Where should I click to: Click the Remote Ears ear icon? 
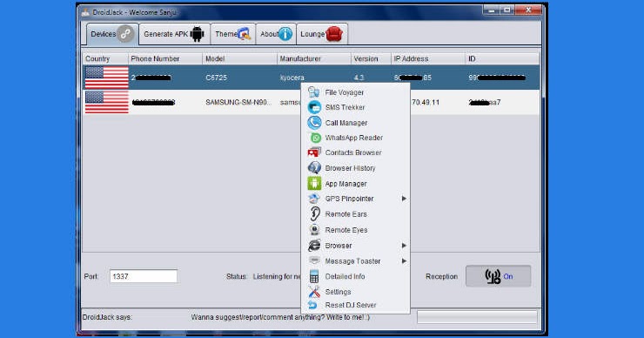point(315,214)
